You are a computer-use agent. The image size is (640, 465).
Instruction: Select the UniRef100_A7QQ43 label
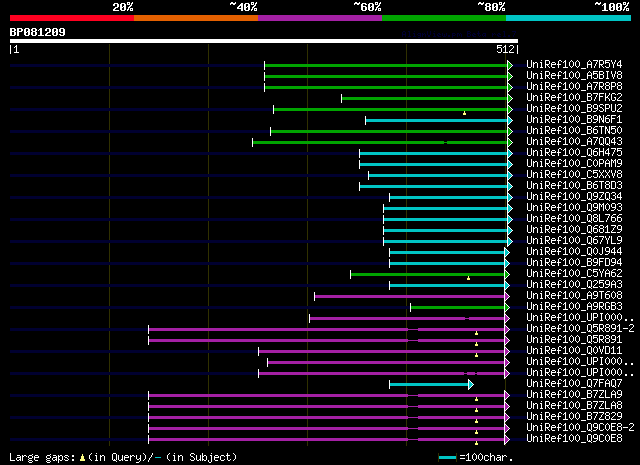click(574, 142)
